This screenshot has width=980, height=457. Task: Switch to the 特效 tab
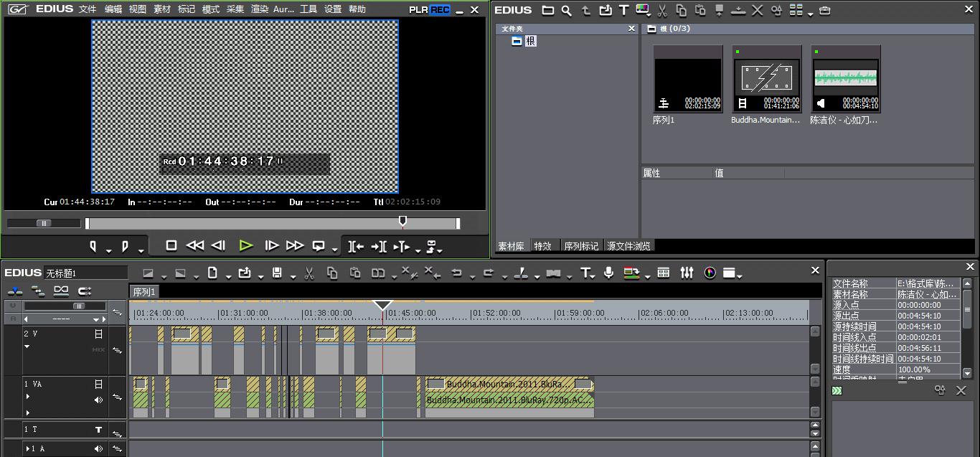point(542,246)
